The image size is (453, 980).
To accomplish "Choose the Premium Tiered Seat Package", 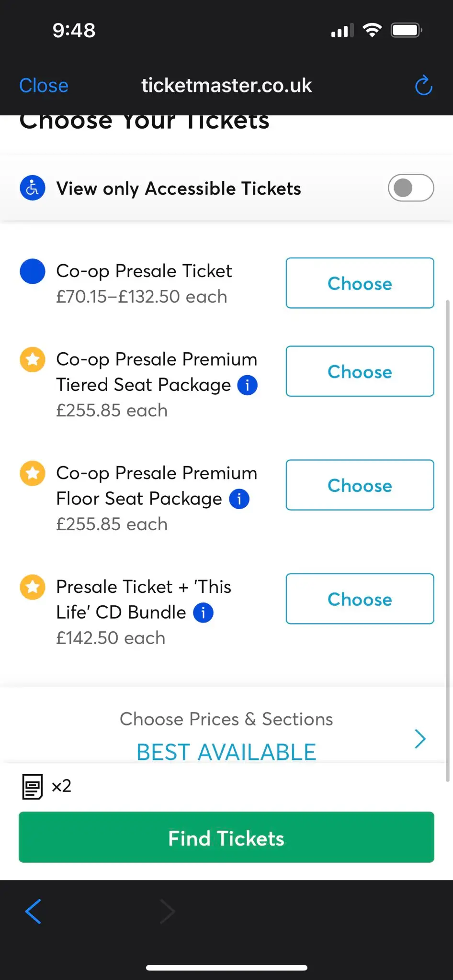I will click(x=360, y=371).
